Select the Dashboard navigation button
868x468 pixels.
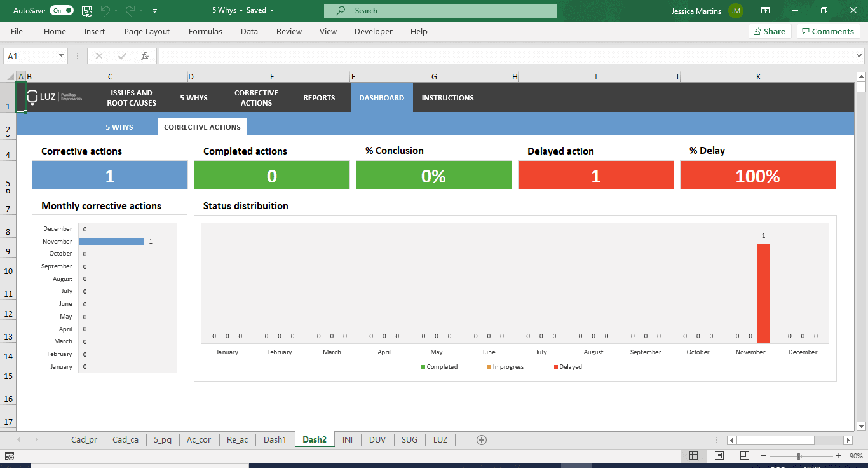(x=381, y=98)
